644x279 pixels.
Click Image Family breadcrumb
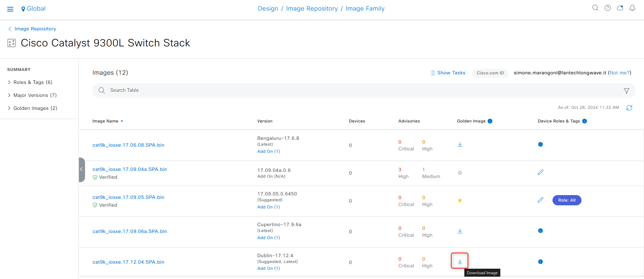pos(365,9)
